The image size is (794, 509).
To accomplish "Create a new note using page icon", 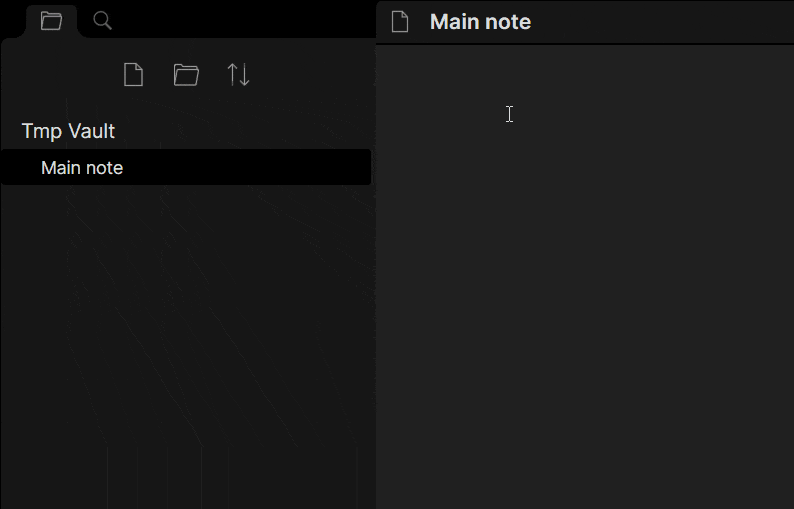I will (x=134, y=75).
